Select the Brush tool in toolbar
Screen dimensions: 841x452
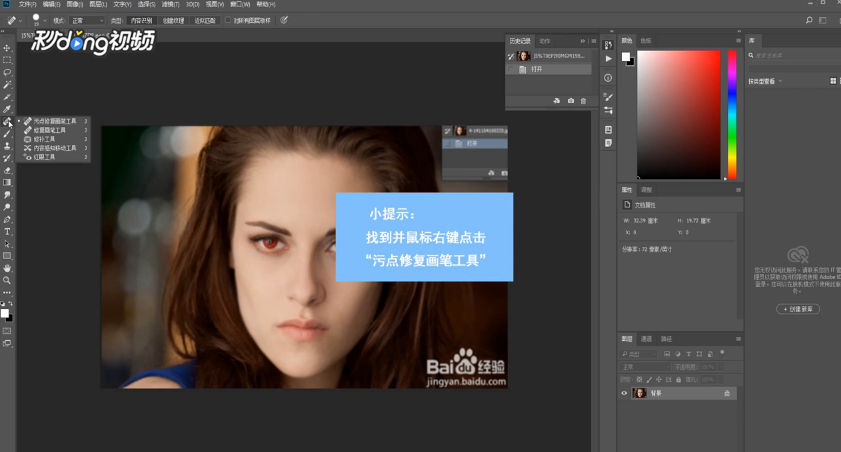(7, 134)
